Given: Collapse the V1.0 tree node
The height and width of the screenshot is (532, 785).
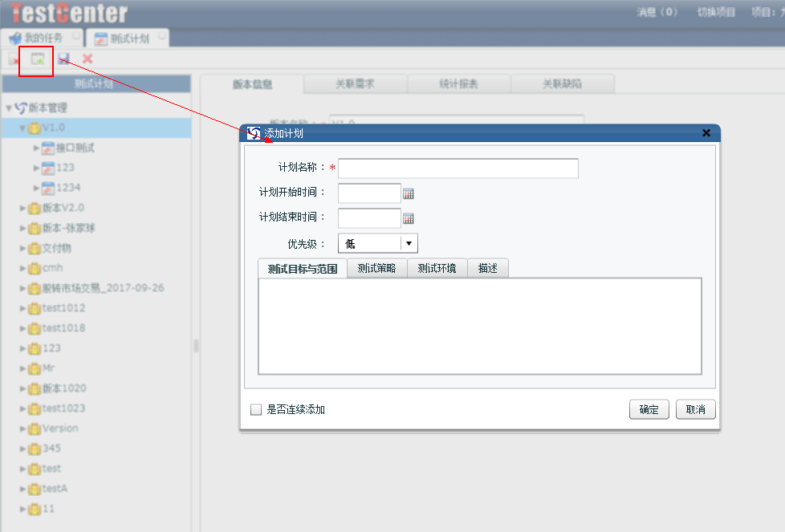Looking at the screenshot, I should tap(22, 128).
